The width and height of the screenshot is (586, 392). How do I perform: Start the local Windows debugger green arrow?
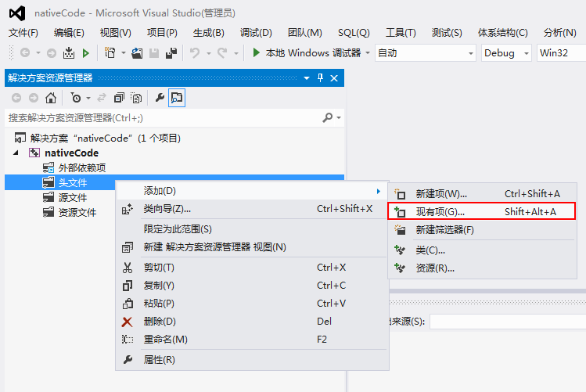tap(256, 52)
